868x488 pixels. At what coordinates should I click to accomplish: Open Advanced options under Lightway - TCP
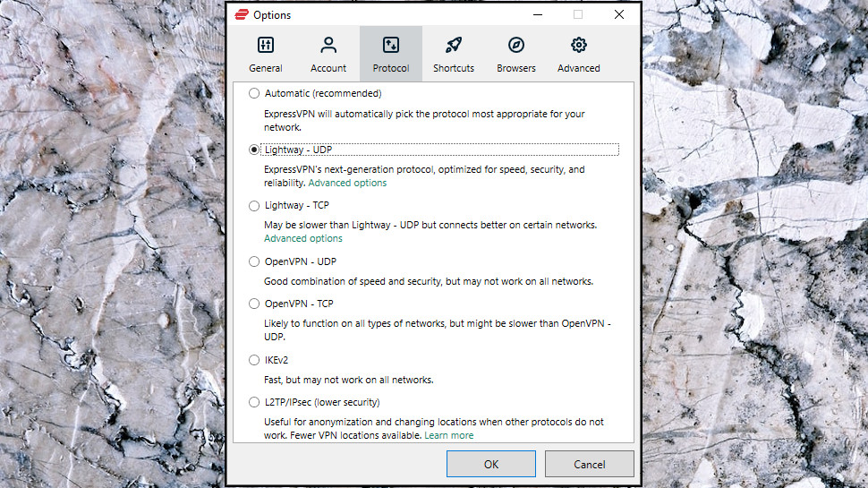(302, 238)
